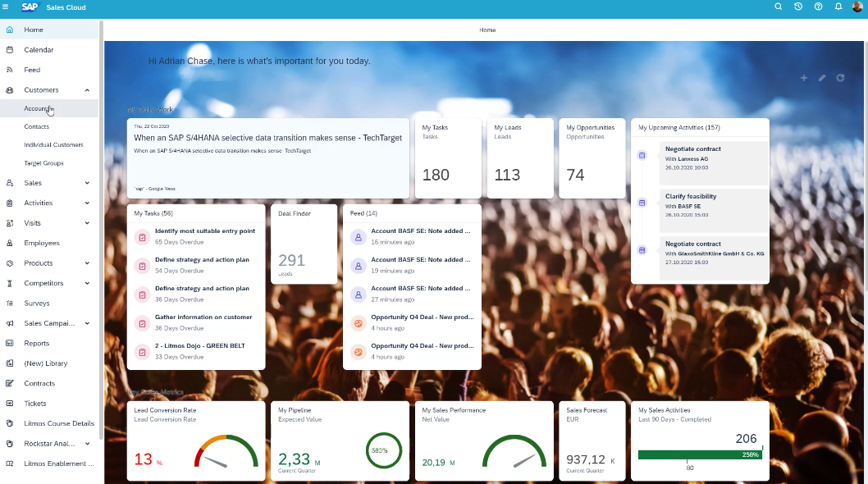Image resolution: width=868 pixels, height=484 pixels.
Task: Open notifications via the bell icon
Action: pyautogui.click(x=838, y=7)
